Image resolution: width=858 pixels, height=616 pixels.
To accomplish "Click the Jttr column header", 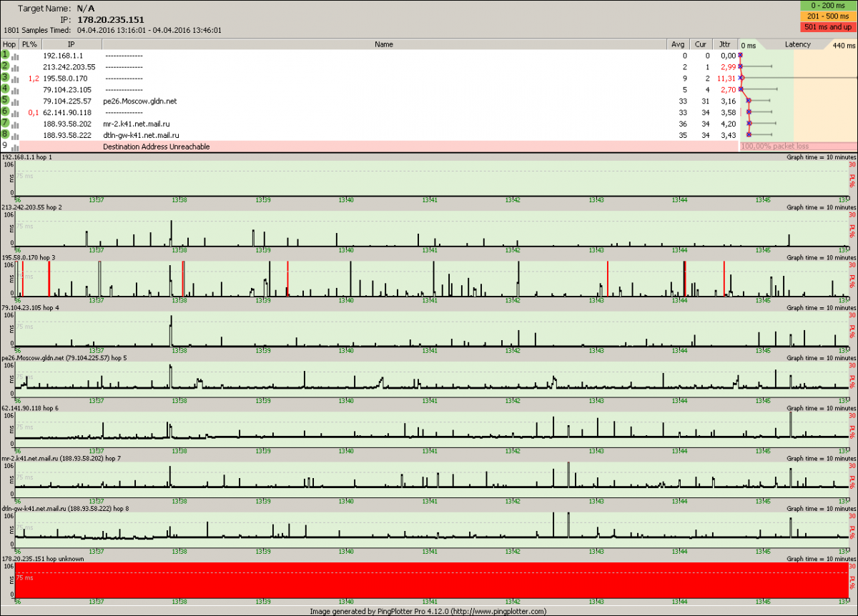I will point(724,44).
